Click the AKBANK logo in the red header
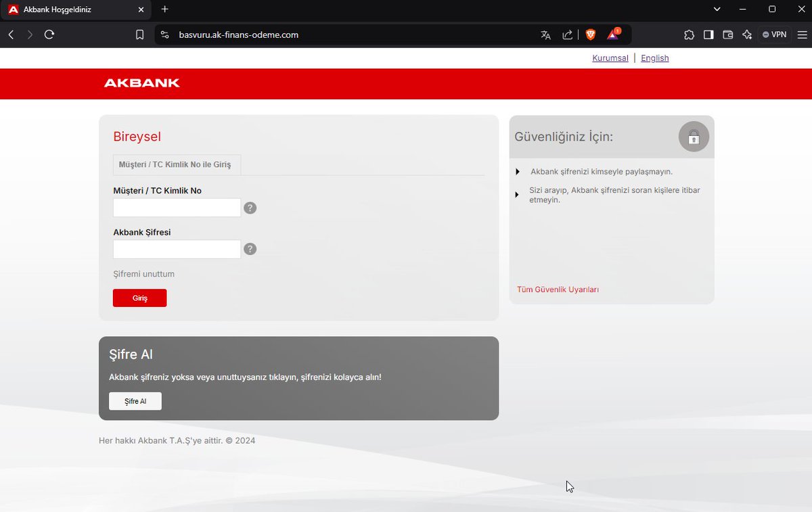 [142, 83]
